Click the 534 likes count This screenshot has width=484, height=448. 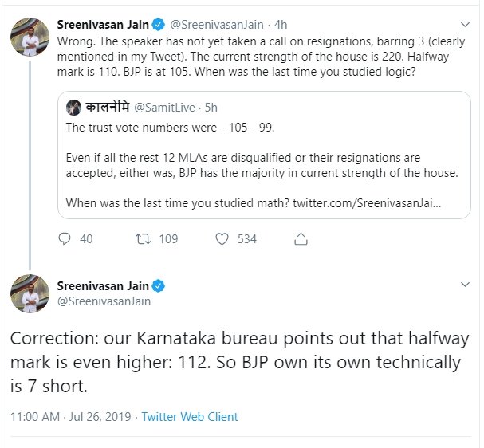[247, 238]
